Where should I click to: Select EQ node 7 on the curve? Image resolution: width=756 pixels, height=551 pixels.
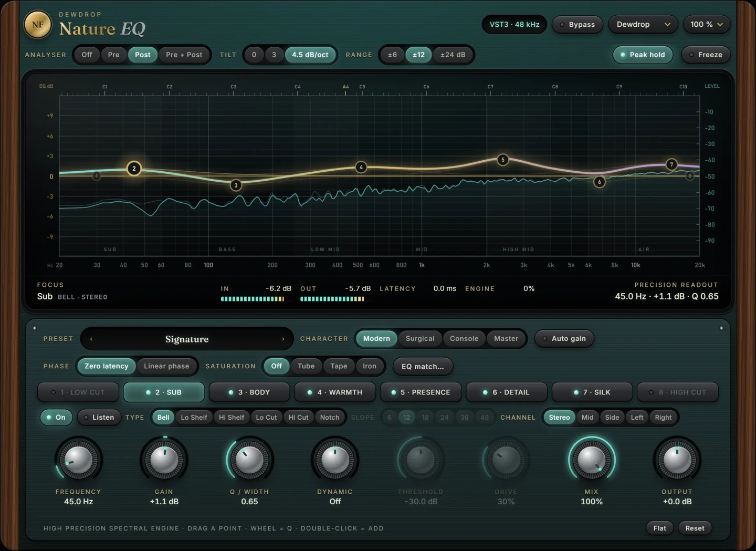tap(671, 164)
